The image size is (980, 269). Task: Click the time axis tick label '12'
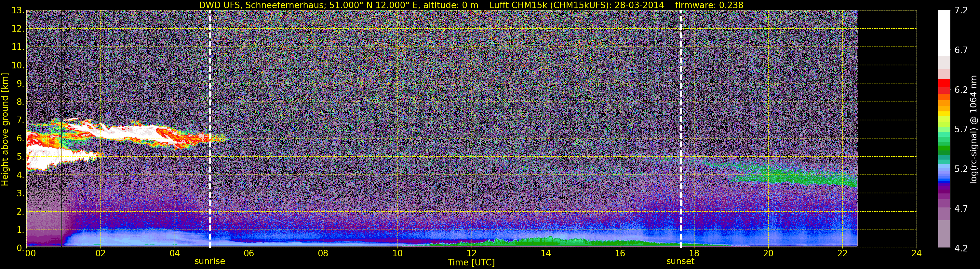point(471,253)
